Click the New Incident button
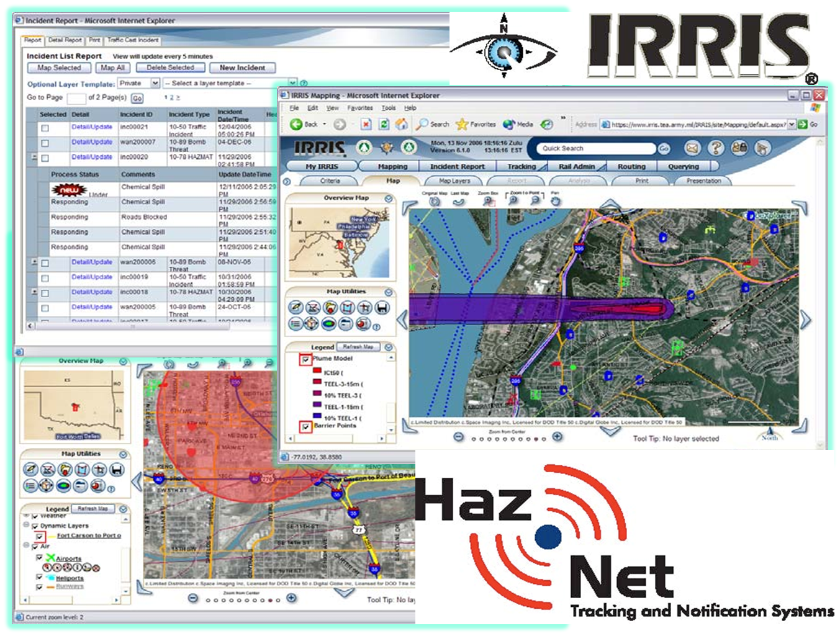Viewport: 840px width, 636px height. tap(242, 68)
